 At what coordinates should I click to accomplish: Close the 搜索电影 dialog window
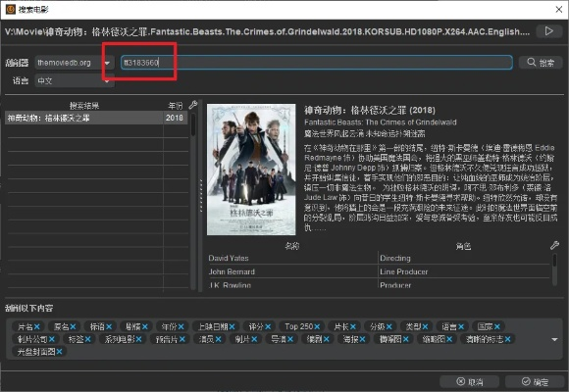[559, 10]
